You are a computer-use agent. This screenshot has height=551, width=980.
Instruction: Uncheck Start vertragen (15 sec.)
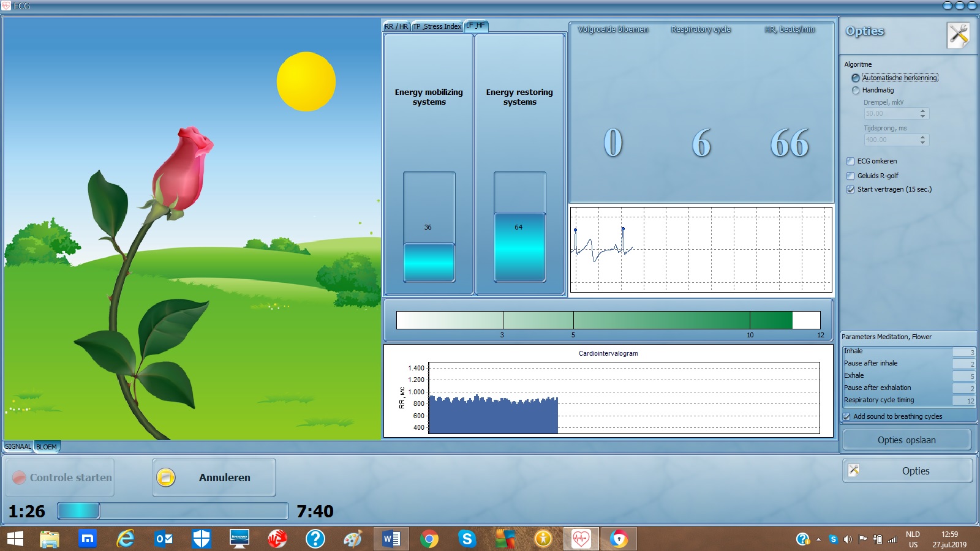[x=850, y=190]
